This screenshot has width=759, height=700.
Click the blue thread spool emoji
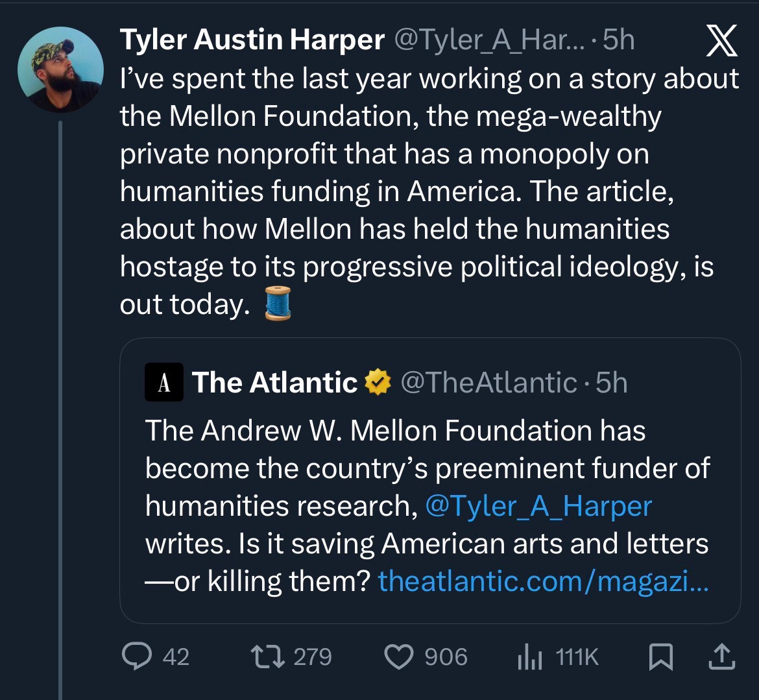278,302
